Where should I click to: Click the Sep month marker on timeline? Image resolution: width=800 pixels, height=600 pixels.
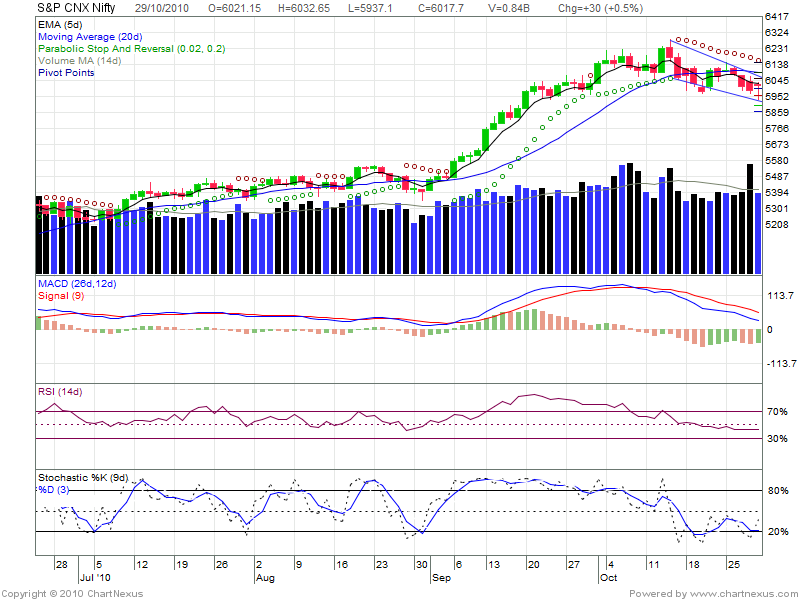[441, 578]
